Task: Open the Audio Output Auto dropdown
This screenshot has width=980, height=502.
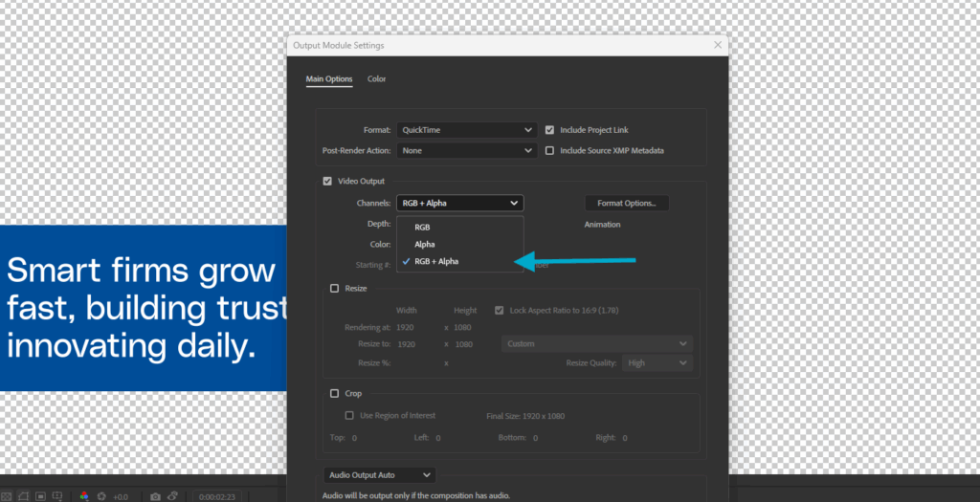Action: tap(379, 475)
